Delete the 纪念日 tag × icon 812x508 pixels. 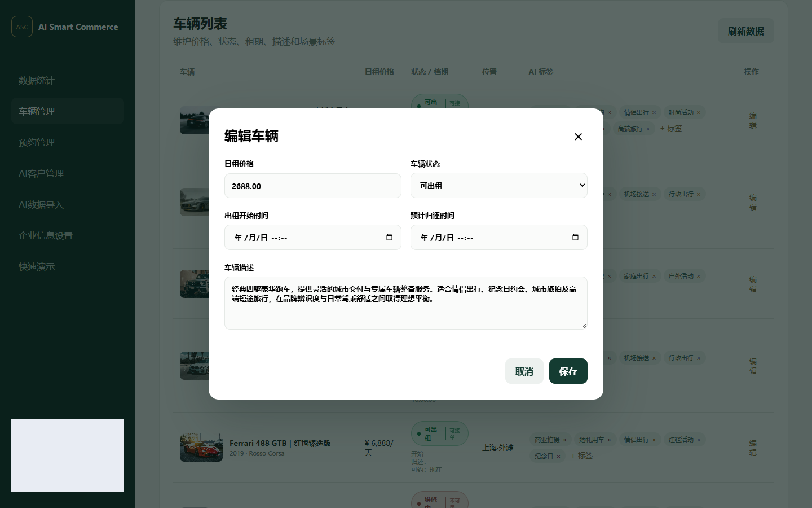point(559,457)
